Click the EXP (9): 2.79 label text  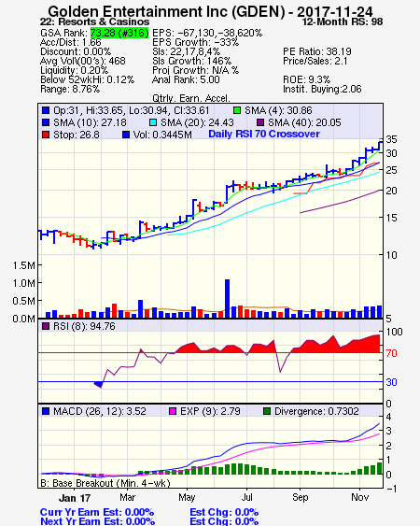click(x=210, y=411)
